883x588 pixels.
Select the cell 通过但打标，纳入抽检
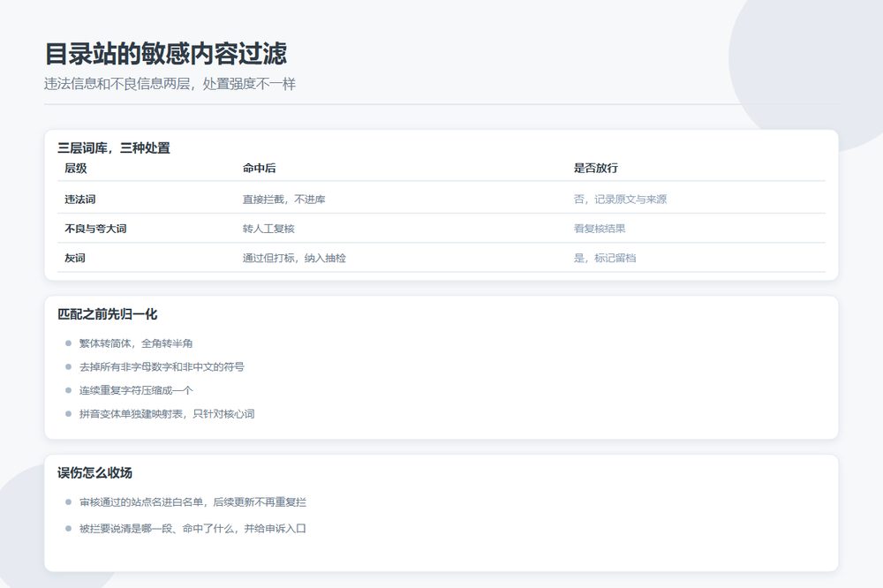(x=295, y=258)
